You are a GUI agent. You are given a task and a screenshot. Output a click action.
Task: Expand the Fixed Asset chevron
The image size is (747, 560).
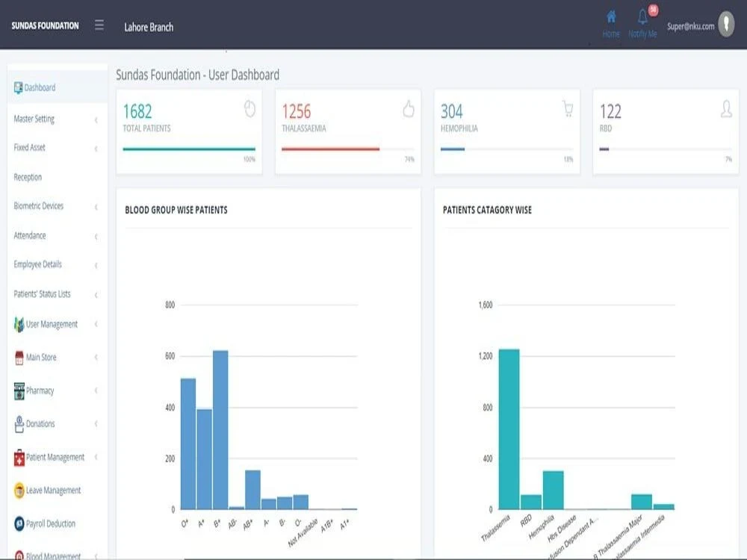pos(96,149)
